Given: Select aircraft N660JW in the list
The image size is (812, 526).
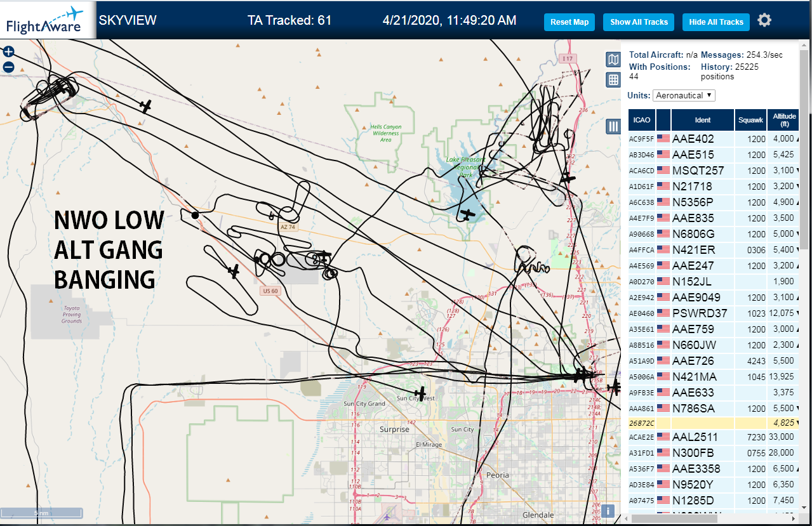Looking at the screenshot, I should [x=714, y=345].
